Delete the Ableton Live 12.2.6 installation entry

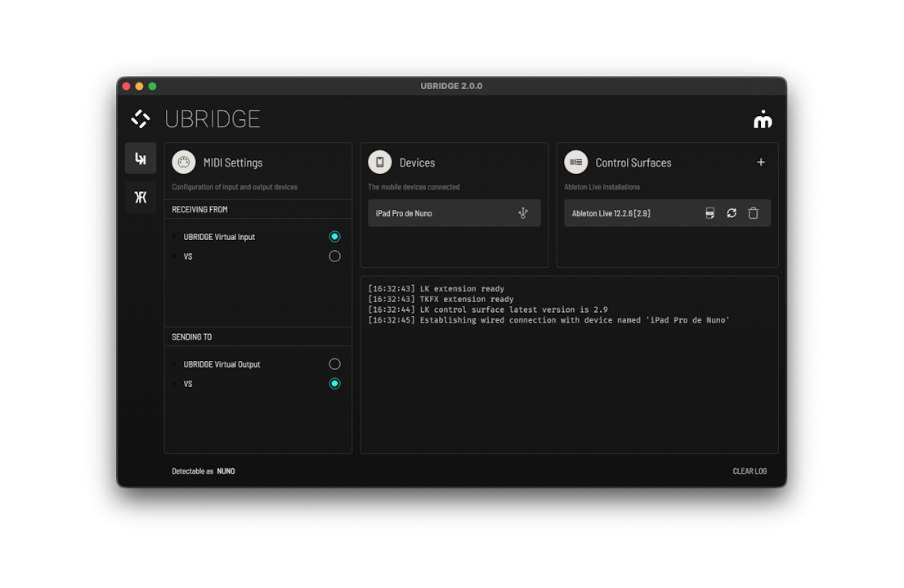[x=753, y=213]
